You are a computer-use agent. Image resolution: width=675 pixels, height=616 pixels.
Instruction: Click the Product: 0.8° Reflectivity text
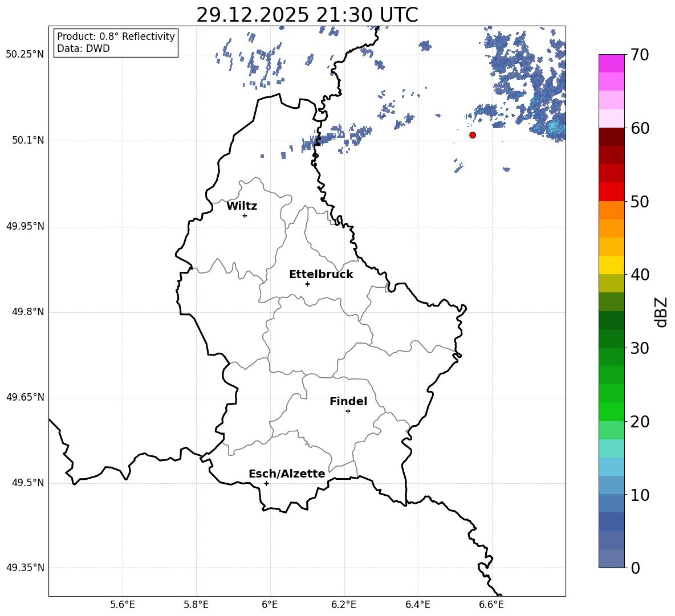tap(116, 36)
